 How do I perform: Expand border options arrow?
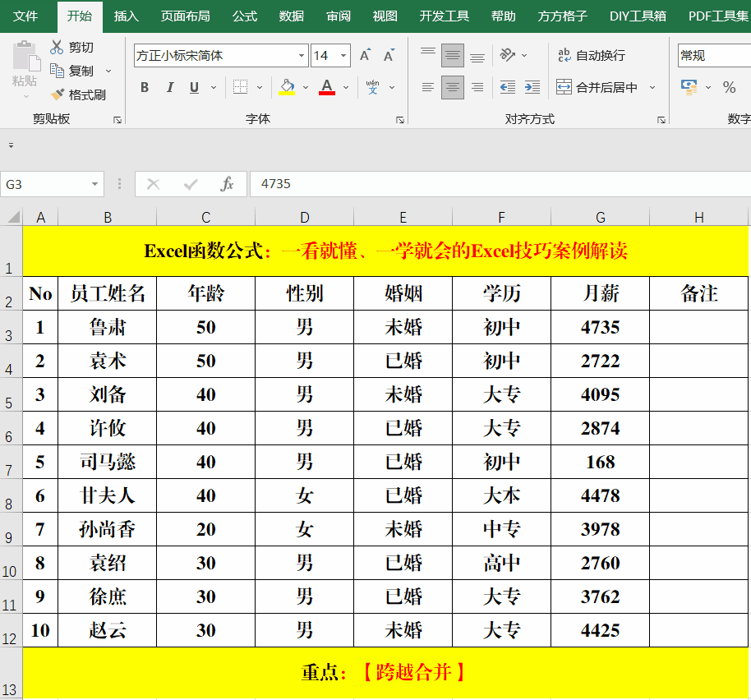click(260, 88)
